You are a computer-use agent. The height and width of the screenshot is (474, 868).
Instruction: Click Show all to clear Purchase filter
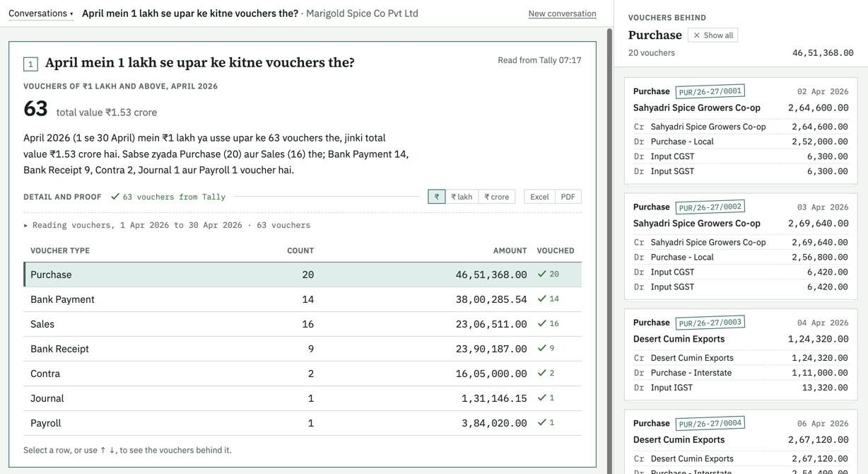713,35
